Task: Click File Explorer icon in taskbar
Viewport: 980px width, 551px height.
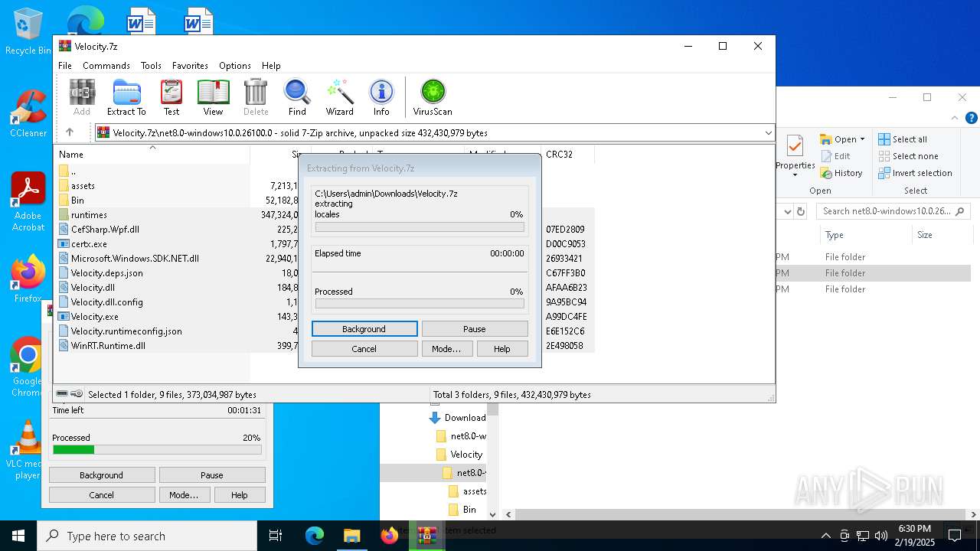Action: coord(351,536)
